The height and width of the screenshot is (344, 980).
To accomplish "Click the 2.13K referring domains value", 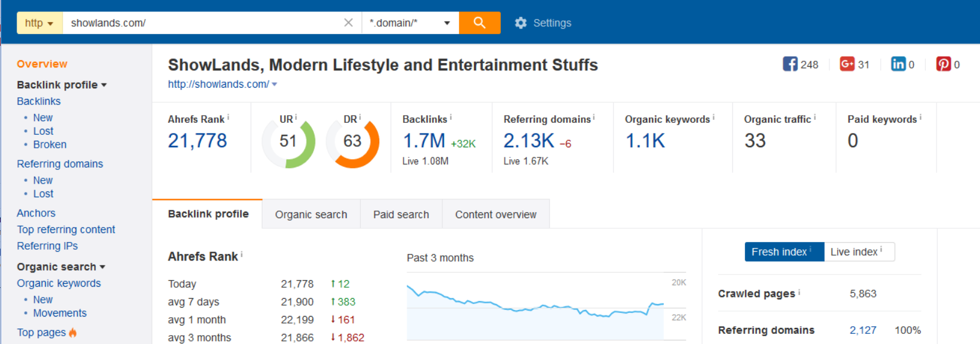I will 529,141.
